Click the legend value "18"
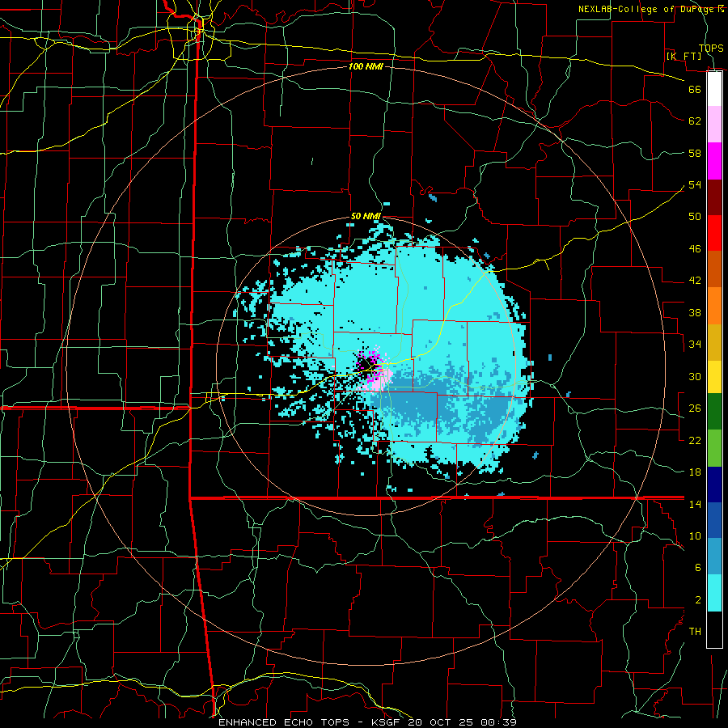Viewport: 728px width, 728px height. [695, 472]
